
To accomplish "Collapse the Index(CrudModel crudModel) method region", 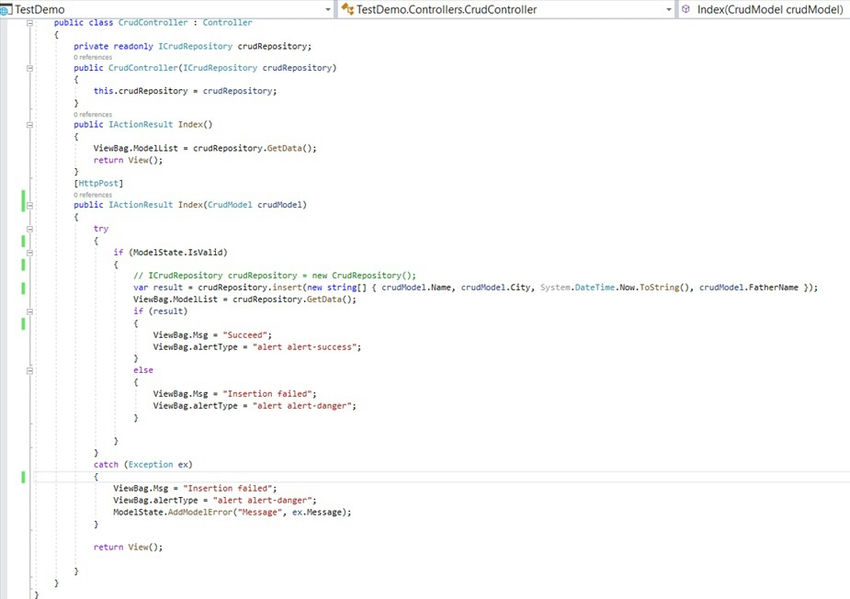I will pyautogui.click(x=30, y=205).
